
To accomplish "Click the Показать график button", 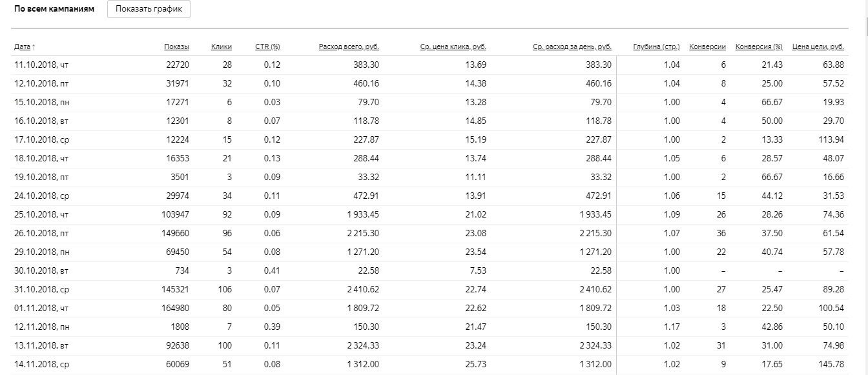I will tap(149, 9).
